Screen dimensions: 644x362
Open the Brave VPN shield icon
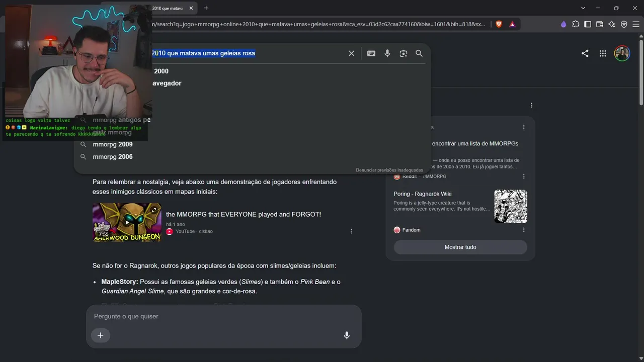[624, 24]
